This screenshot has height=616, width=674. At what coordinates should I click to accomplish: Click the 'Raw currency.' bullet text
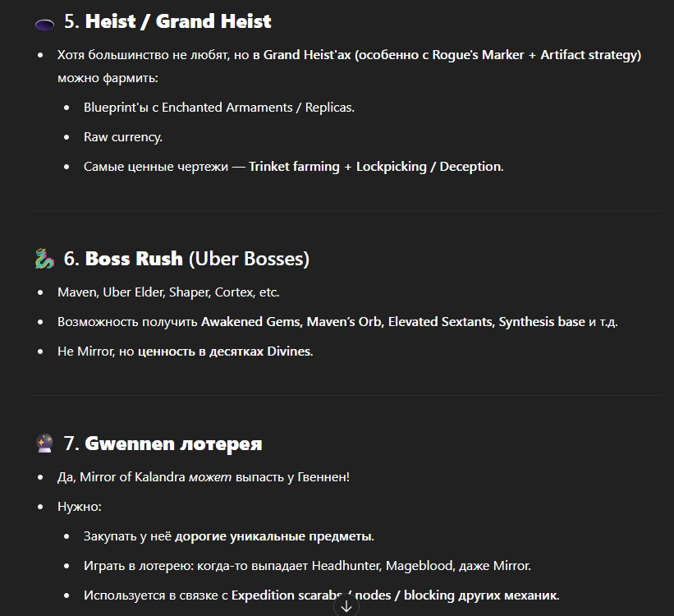point(123,137)
